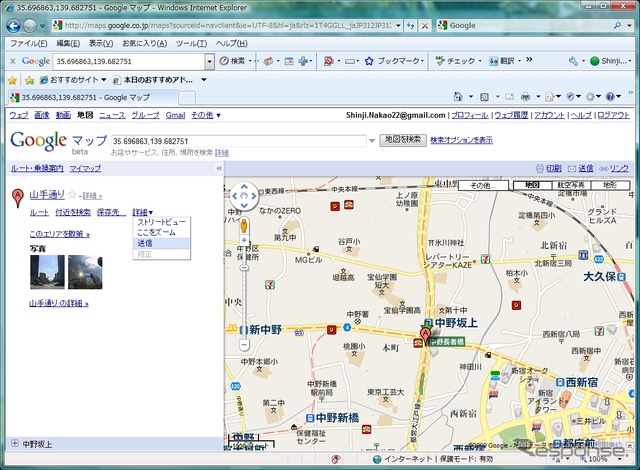Click the Google Toolbar bookmark star
Image resolution: width=640 pixels, height=470 pixels.
pyautogui.click(x=369, y=61)
